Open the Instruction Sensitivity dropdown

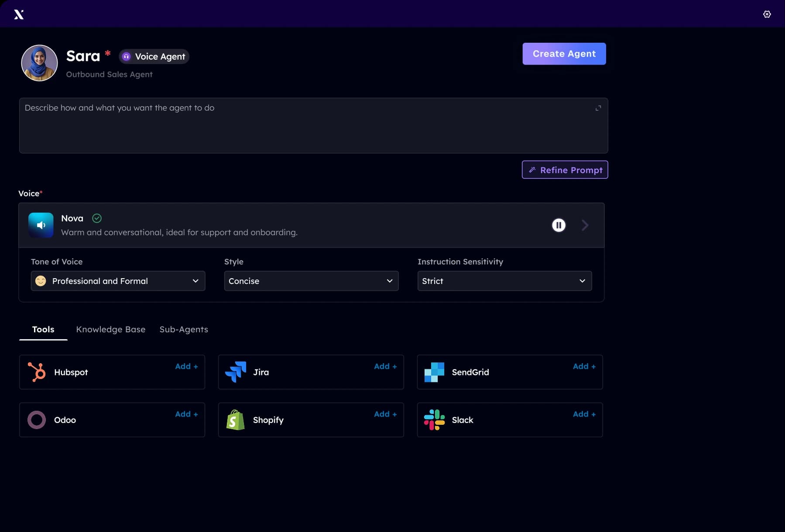(504, 281)
